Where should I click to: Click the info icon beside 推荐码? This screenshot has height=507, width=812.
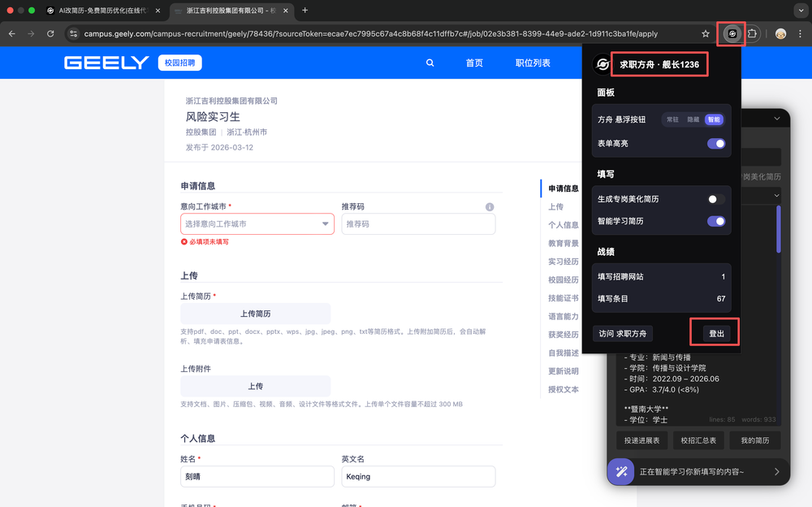coord(490,207)
